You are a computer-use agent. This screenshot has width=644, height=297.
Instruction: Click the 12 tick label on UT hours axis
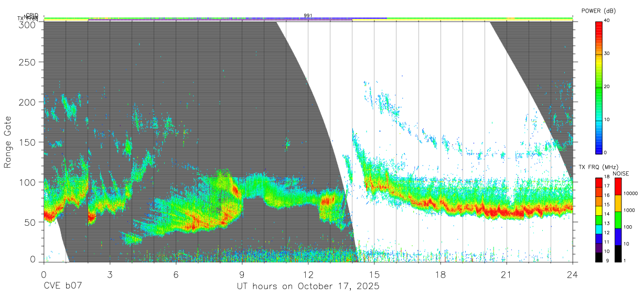click(308, 274)
